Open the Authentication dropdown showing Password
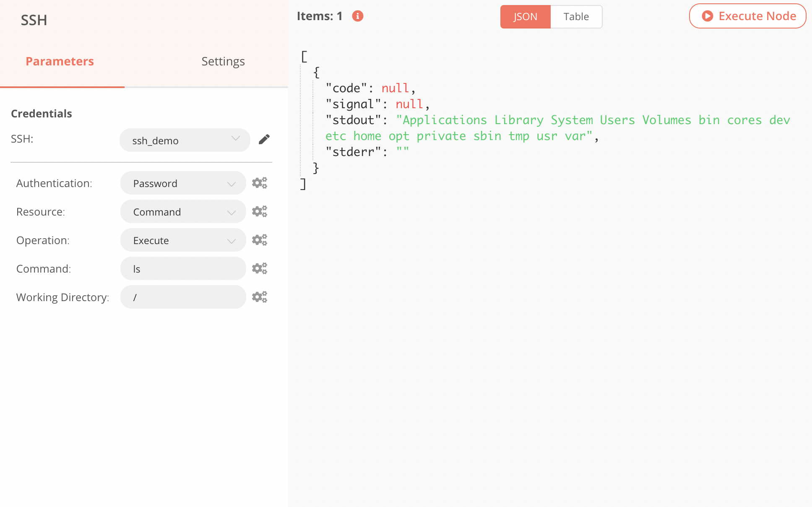Image resolution: width=812 pixels, height=507 pixels. click(183, 183)
